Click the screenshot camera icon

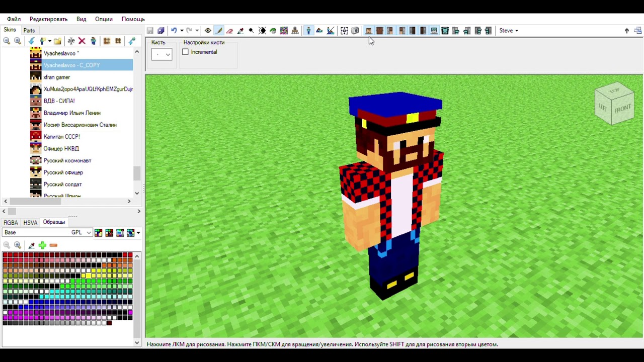[x=355, y=31]
